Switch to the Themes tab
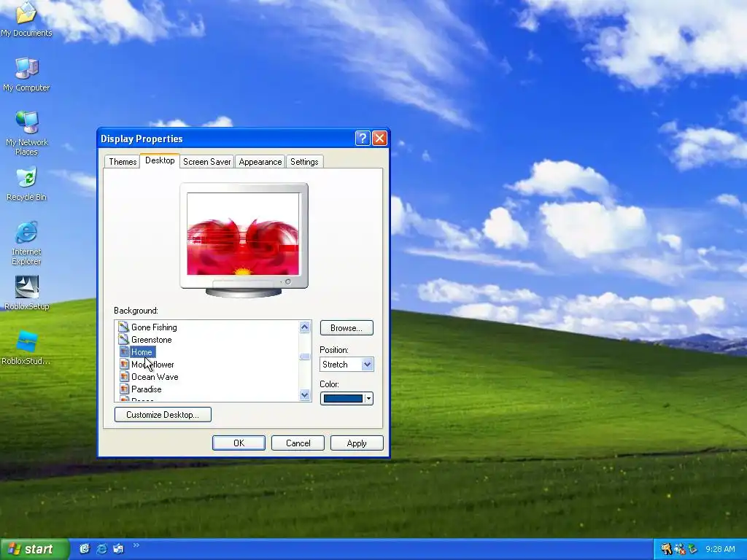The width and height of the screenshot is (747, 560). 123,161
